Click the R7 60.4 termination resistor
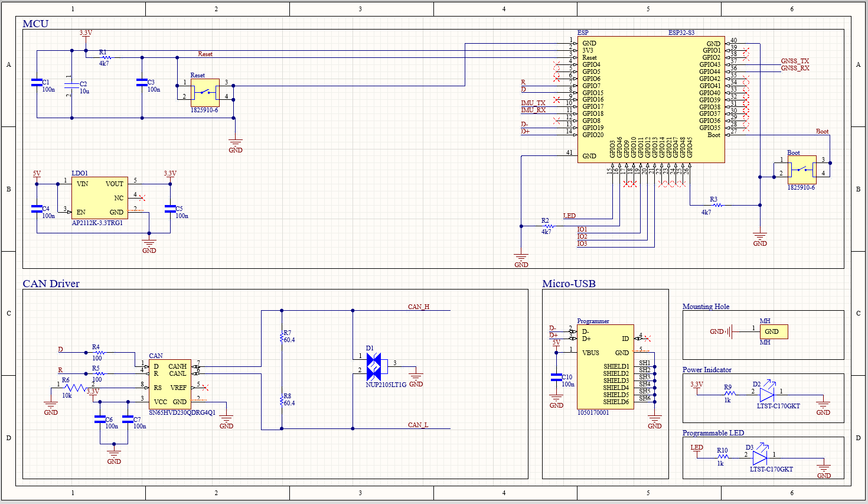This screenshot has width=868, height=504. 282,337
